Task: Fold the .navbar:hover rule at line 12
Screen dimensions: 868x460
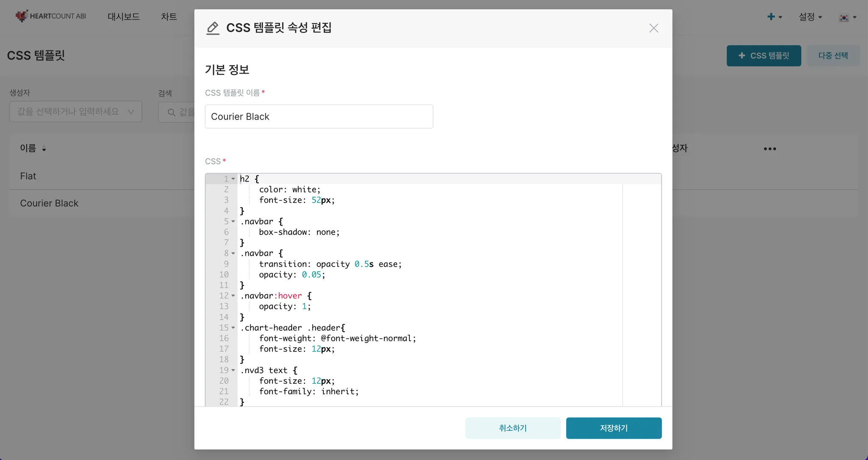Action: pyautogui.click(x=233, y=296)
